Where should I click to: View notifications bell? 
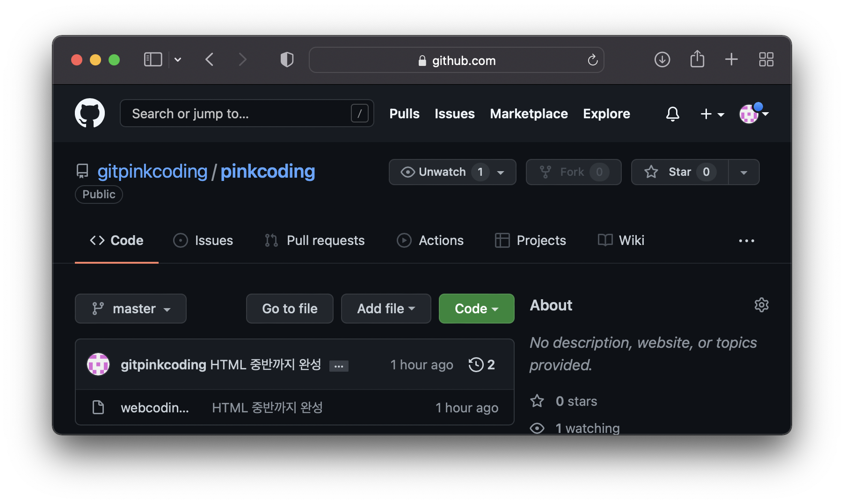pos(673,114)
